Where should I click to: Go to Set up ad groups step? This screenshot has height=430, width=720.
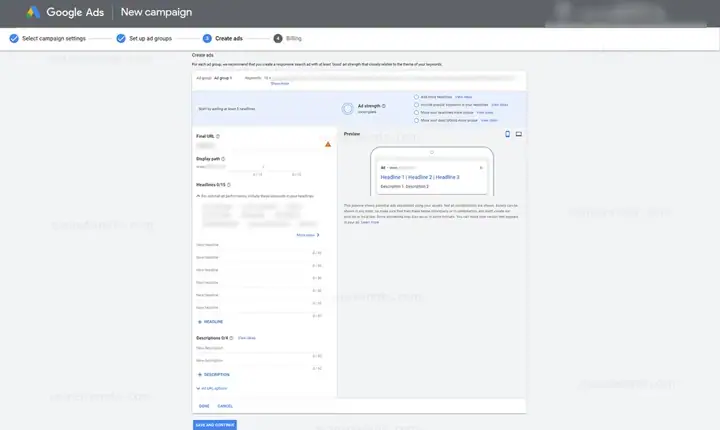144,39
